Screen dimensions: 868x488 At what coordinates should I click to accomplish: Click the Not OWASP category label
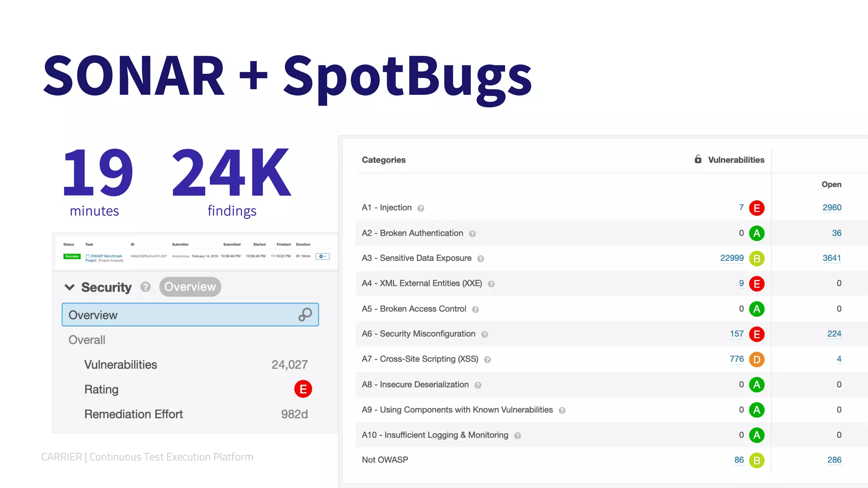[x=385, y=460]
